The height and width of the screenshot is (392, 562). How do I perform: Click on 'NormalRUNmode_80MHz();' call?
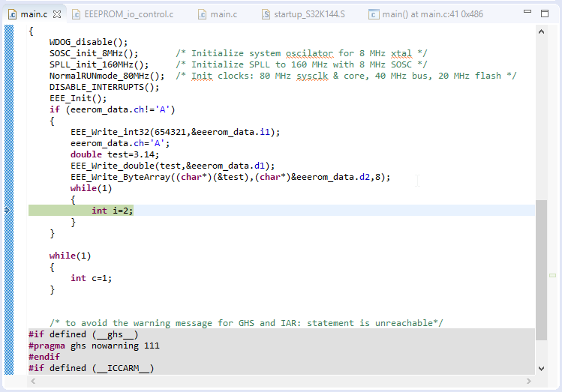point(107,76)
